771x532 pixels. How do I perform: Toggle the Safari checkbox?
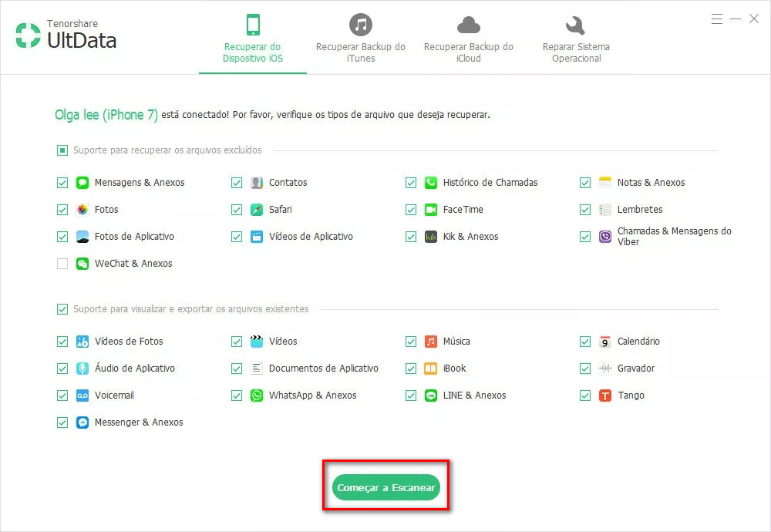pos(237,210)
